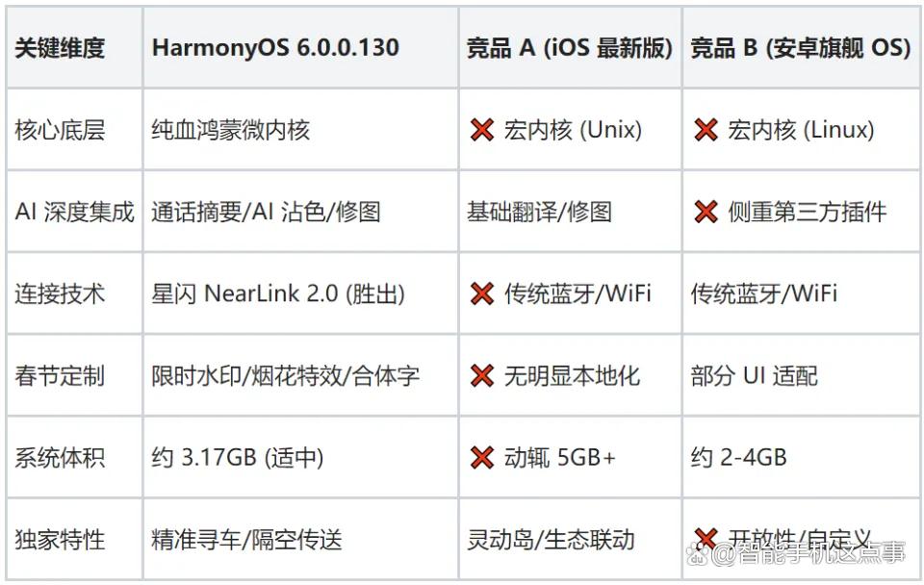Click the 限时水印/烟花特效/合体字 cell
This screenshot has width=924, height=585.
[x=286, y=375]
